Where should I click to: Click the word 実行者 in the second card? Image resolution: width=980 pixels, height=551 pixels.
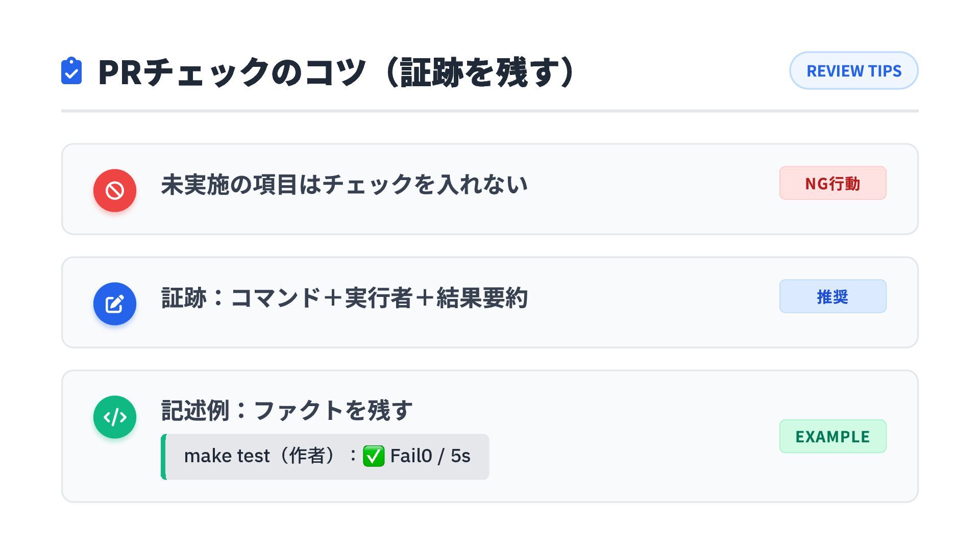378,297
